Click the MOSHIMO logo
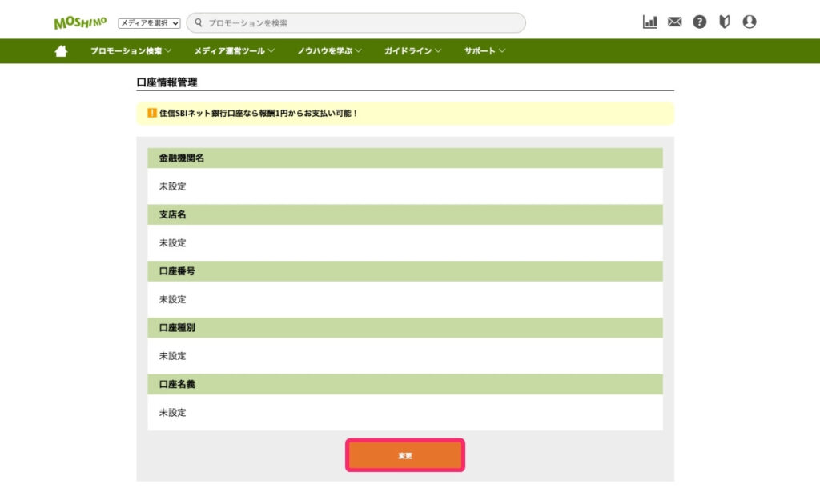The width and height of the screenshot is (820, 504). point(80,22)
